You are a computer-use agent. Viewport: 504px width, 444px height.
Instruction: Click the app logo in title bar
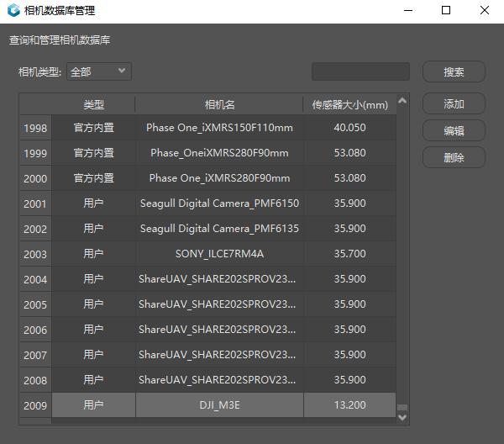coord(13,11)
